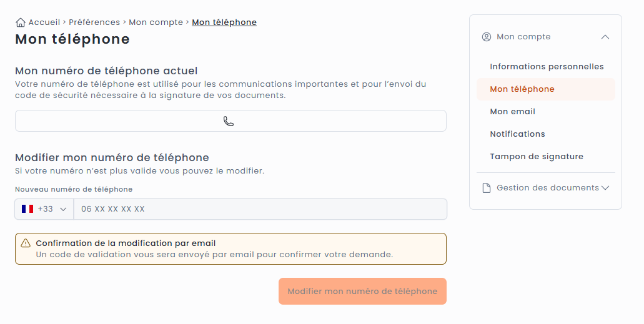Open the Notifications sidebar item
The image size is (644, 324).
(517, 134)
